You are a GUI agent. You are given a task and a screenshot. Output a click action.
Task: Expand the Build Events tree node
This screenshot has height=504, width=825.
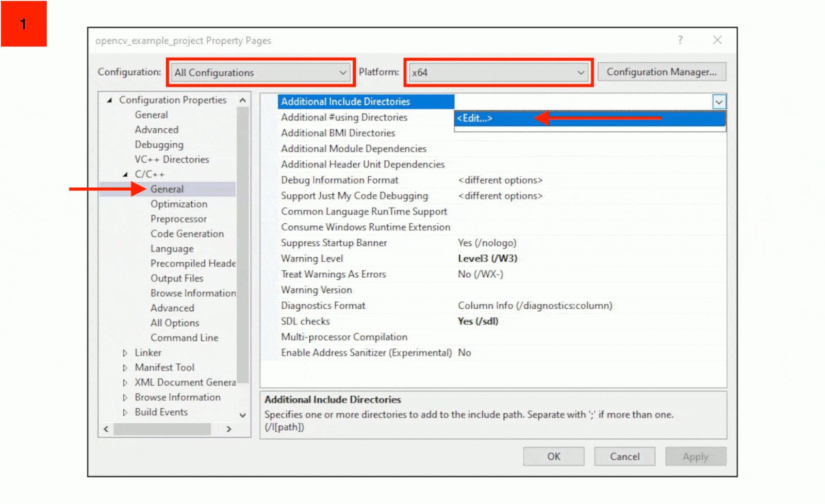coord(125,412)
